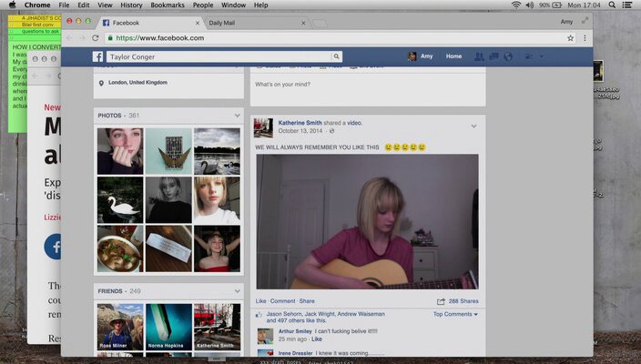This screenshot has width=641, height=364.
Task: Click the search magnifier button in Facebook
Action: click(x=336, y=56)
